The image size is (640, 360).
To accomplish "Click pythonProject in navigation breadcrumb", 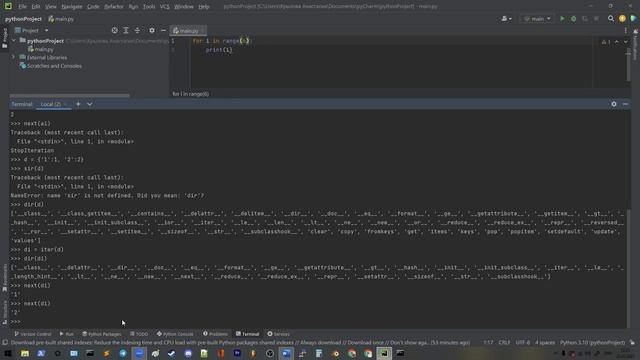I will [23, 19].
